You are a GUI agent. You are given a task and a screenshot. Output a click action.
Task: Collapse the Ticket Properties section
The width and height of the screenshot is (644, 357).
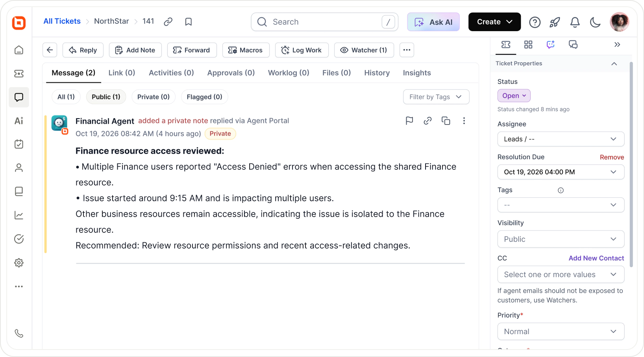pyautogui.click(x=614, y=63)
